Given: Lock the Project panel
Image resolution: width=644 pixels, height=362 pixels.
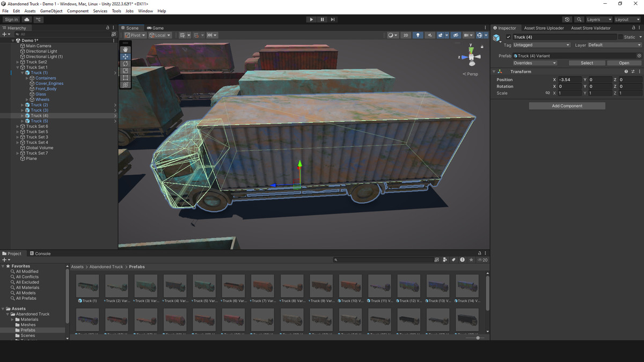Looking at the screenshot, I should pyautogui.click(x=480, y=253).
